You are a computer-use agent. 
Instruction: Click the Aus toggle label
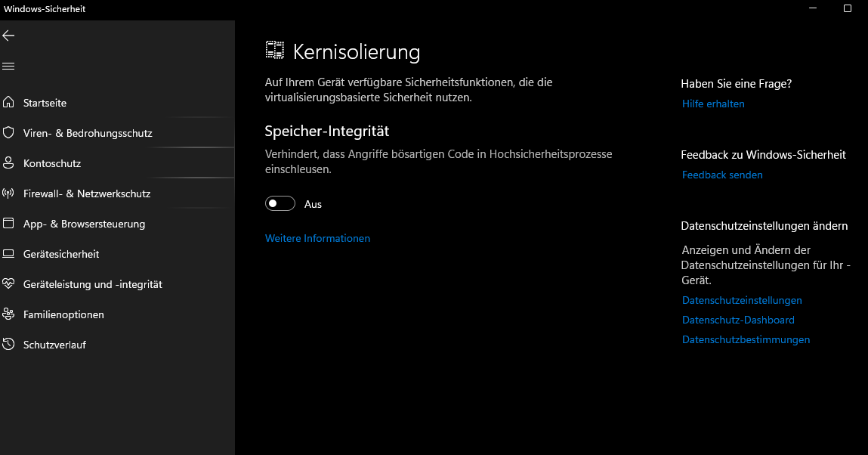313,204
